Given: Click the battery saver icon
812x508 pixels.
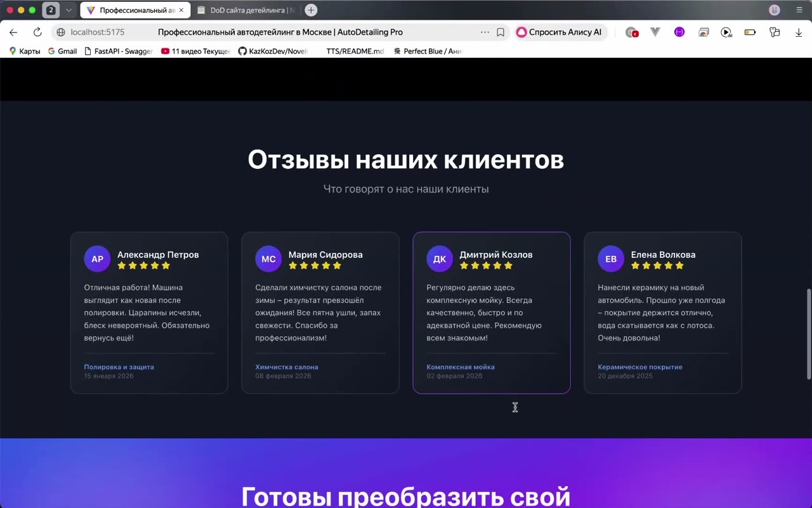Looking at the screenshot, I should [x=750, y=32].
